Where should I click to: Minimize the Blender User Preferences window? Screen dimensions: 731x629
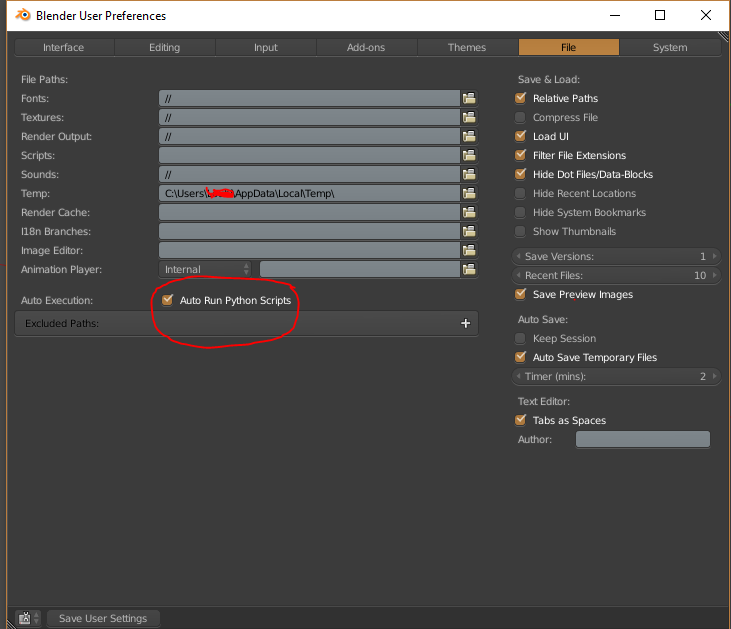(x=615, y=15)
